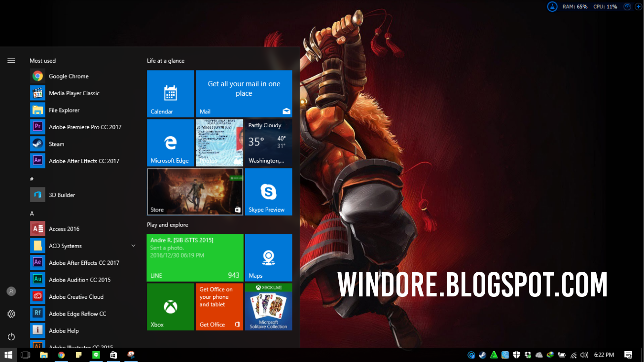
Task: Open Windows Defender shield tray icon
Action: [516, 355]
